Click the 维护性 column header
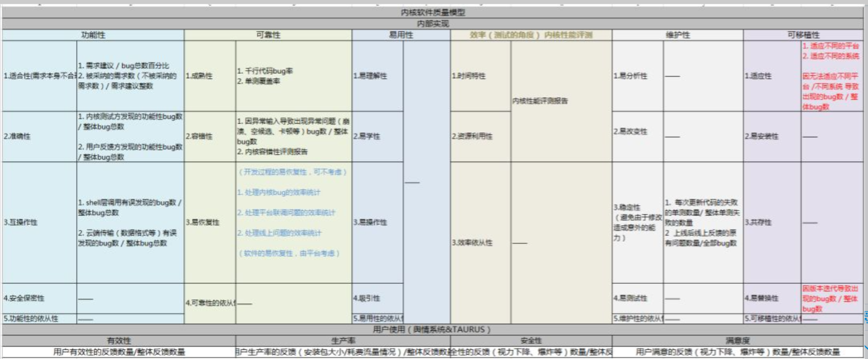 678,35
